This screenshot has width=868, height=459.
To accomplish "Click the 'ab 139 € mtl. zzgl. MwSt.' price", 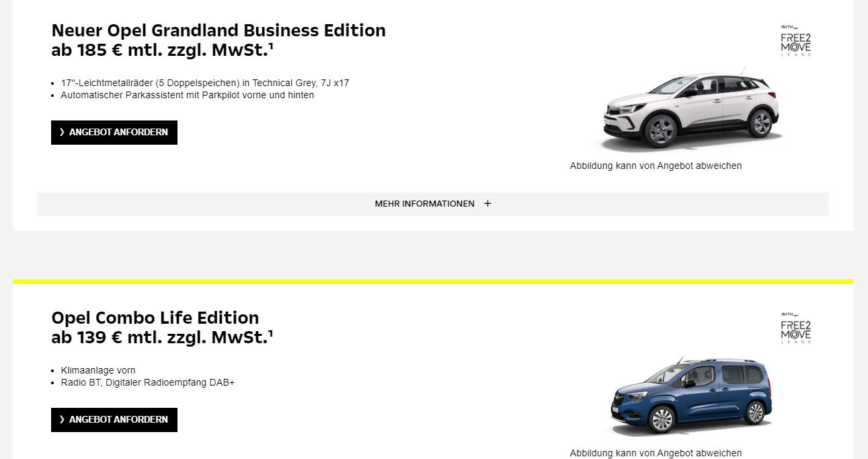I will (x=162, y=338).
